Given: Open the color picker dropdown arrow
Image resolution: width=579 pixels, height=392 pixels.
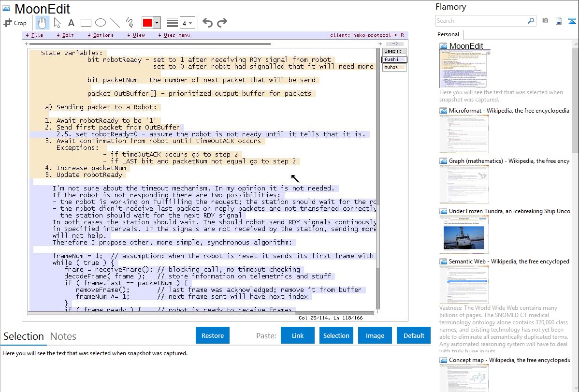Looking at the screenshot, I should [157, 23].
